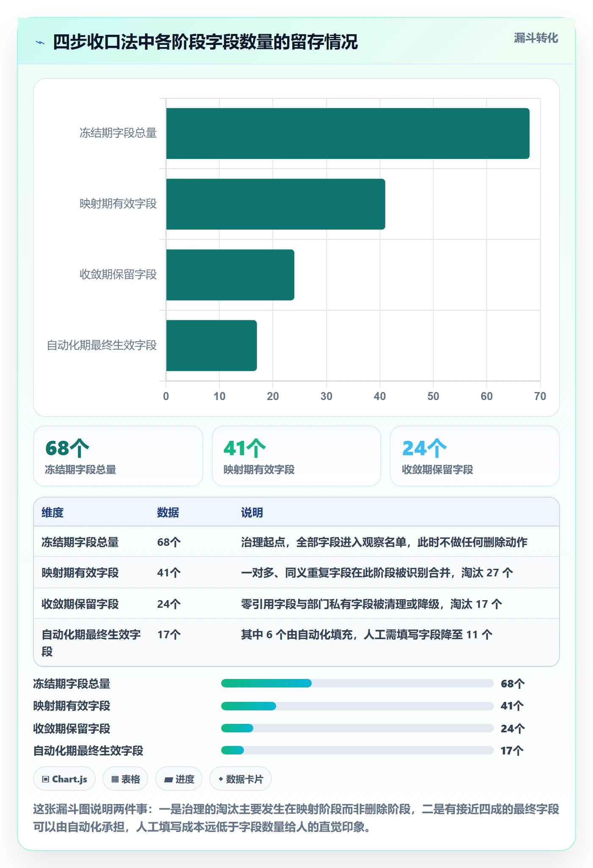Click the 68个 stat card value
Viewport: 593px width, 868px height.
(x=67, y=448)
